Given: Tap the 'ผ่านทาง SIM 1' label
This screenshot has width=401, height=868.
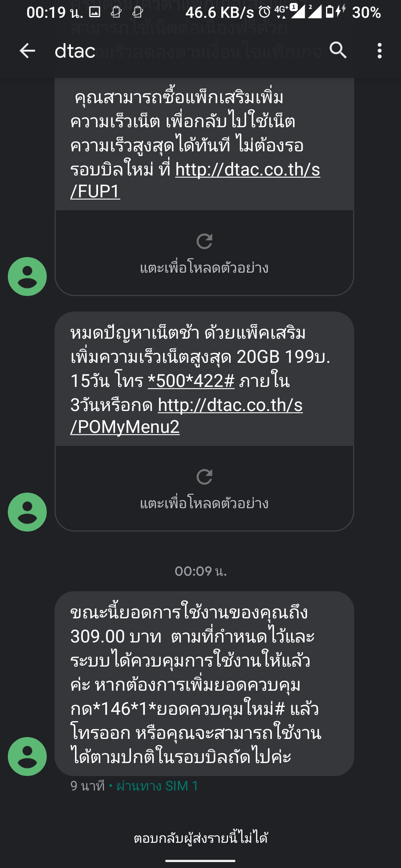Looking at the screenshot, I should pyautogui.click(x=157, y=786).
